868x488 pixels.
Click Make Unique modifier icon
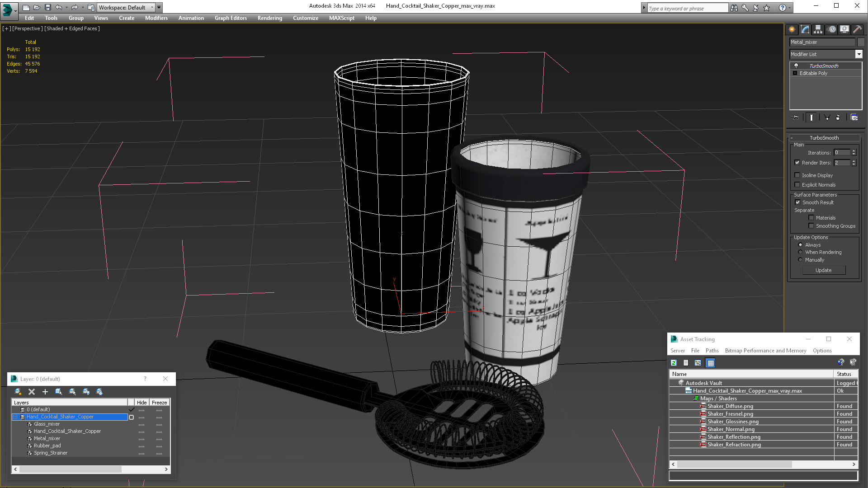coord(827,117)
